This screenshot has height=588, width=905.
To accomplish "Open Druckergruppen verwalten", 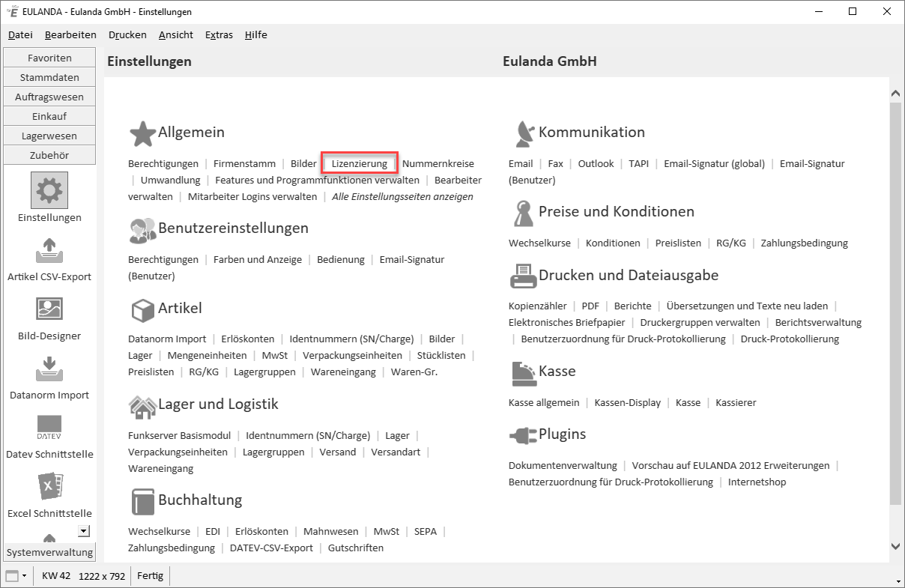I will point(700,322).
